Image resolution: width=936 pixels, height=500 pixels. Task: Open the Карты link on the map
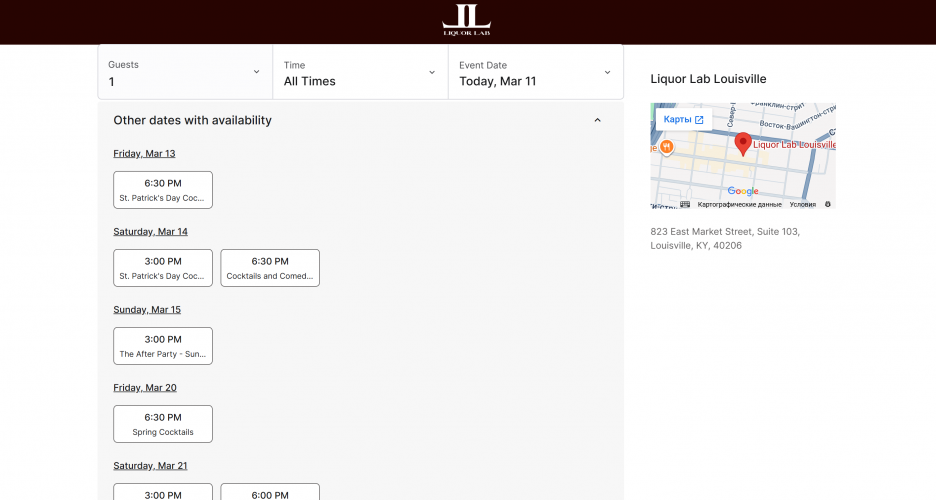point(683,119)
